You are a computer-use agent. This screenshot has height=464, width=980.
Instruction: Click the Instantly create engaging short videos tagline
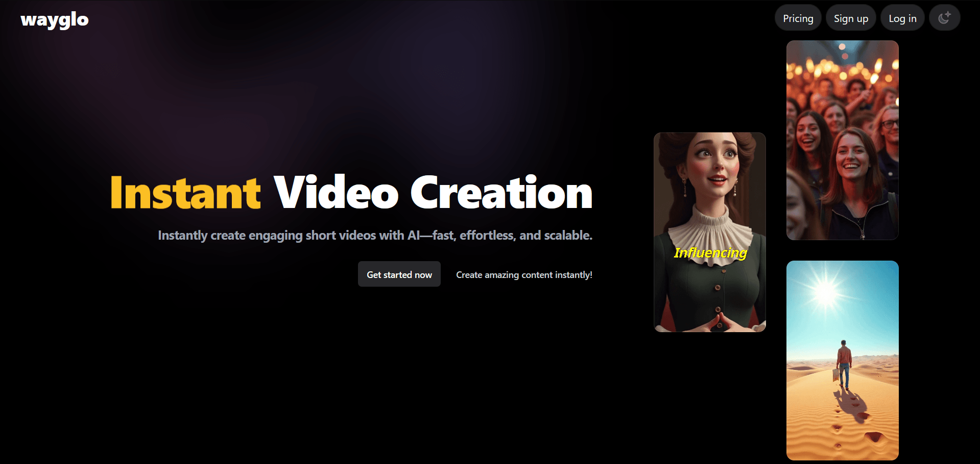[375, 235]
